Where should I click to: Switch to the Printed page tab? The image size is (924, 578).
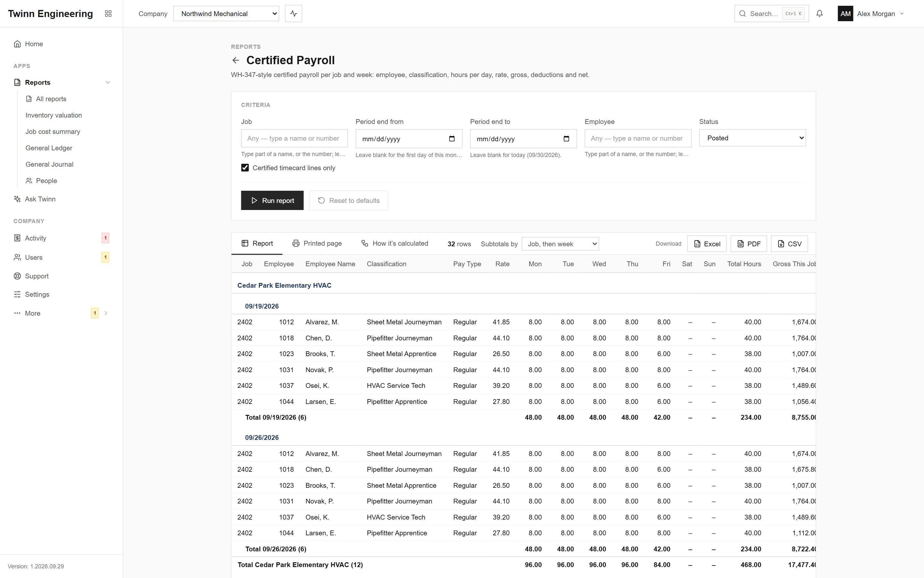coord(317,243)
